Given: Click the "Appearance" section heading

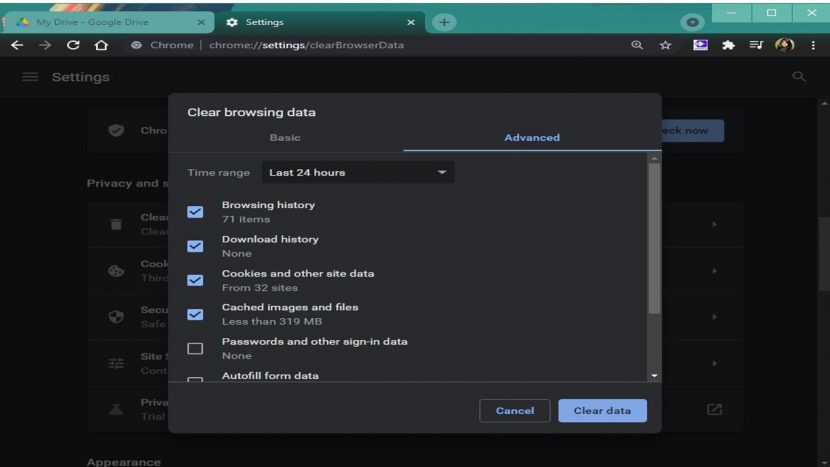Looking at the screenshot, I should coord(124,462).
